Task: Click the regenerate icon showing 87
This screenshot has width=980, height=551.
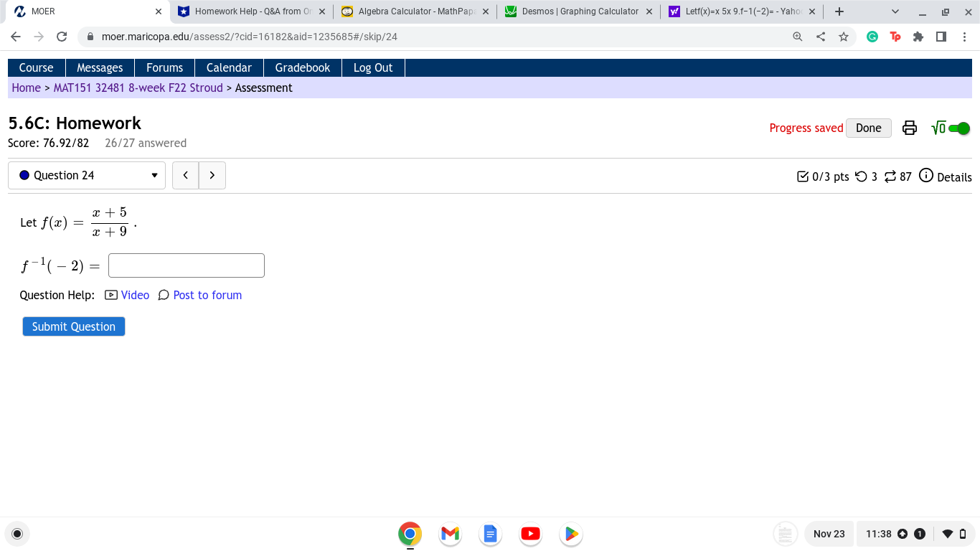Action: click(890, 176)
